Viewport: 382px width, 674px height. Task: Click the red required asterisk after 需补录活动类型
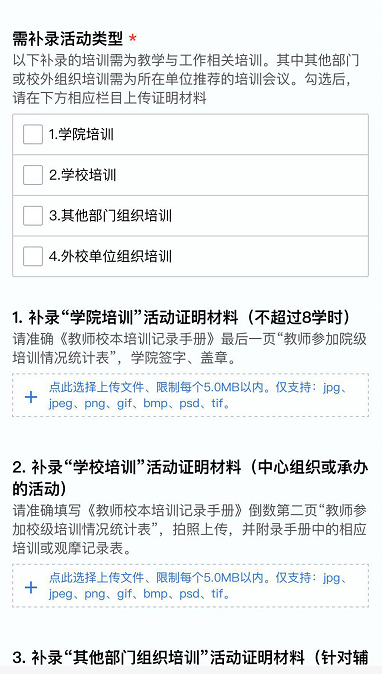click(x=133, y=40)
